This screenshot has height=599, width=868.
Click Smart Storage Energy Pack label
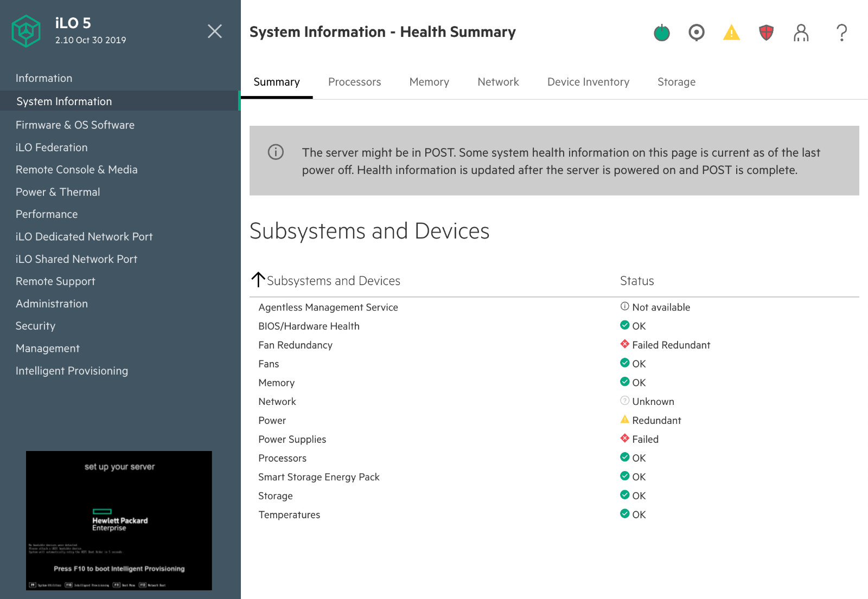[318, 477]
